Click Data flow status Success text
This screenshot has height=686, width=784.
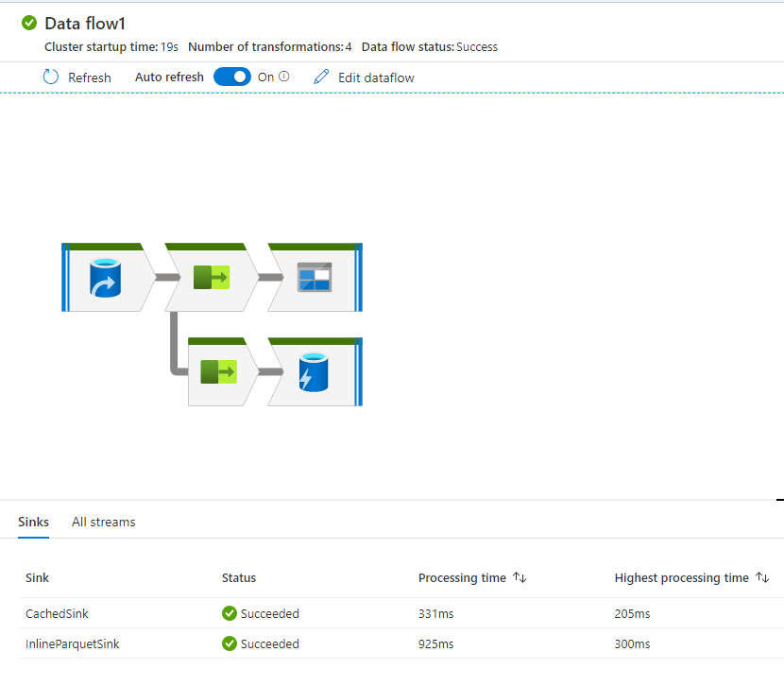(430, 47)
